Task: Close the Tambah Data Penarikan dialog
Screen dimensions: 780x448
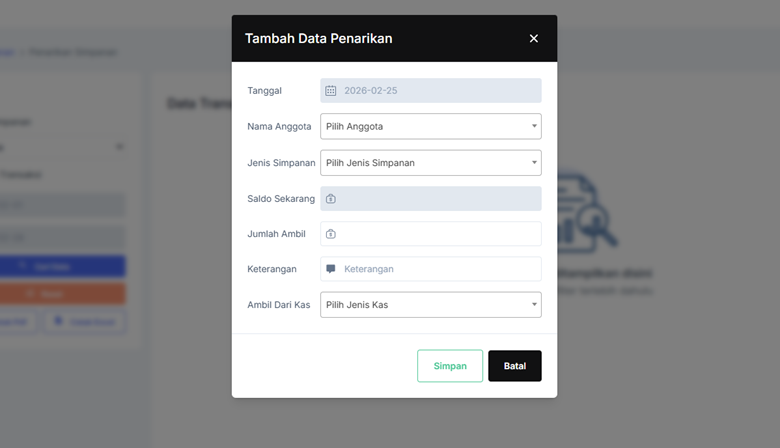Action: coord(533,38)
